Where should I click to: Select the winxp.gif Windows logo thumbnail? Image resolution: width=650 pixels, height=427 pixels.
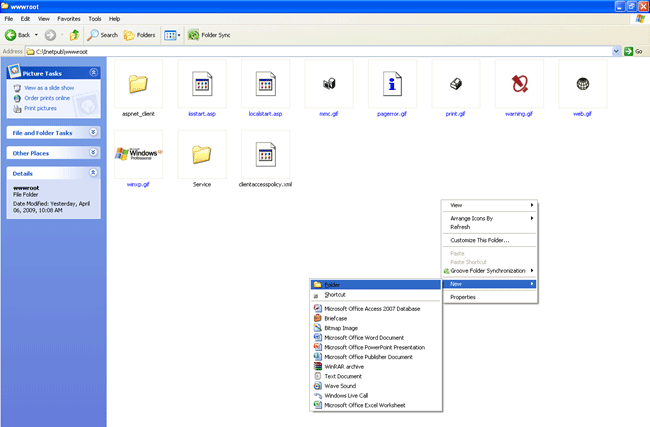click(138, 154)
